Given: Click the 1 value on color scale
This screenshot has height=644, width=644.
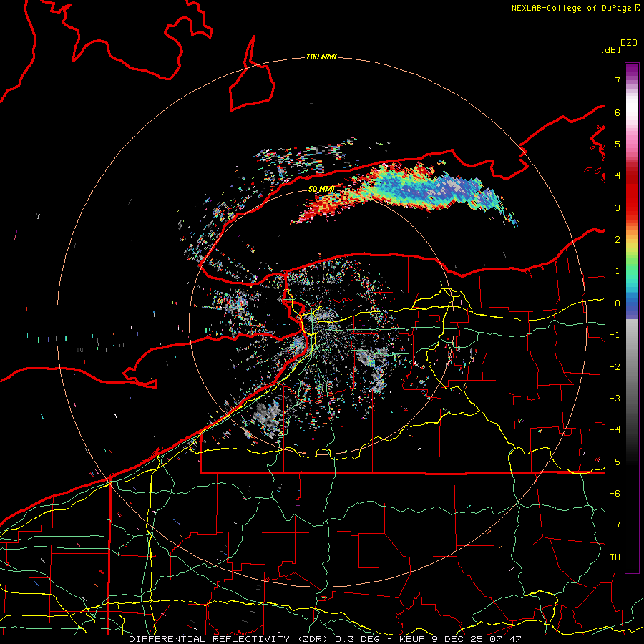Looking at the screenshot, I should pos(618,271).
